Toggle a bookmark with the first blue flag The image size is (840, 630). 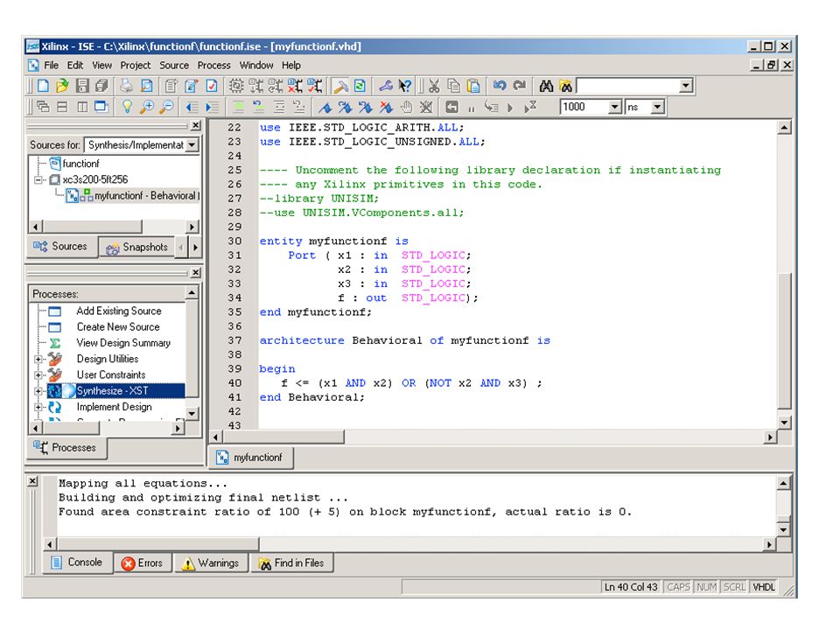pos(325,107)
